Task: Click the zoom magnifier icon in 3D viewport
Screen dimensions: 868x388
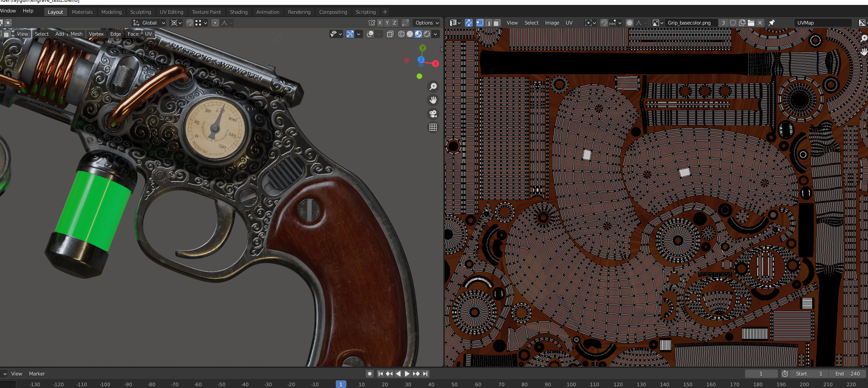Action: pos(433,87)
